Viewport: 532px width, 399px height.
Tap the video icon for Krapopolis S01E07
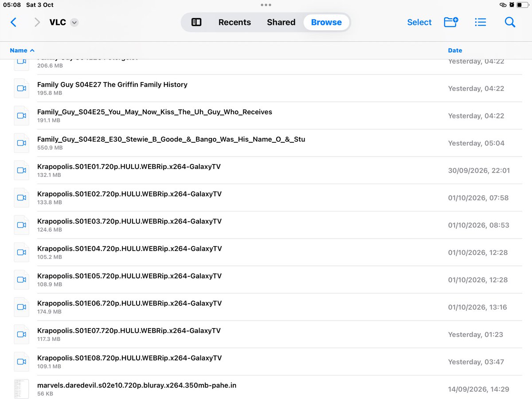(21, 334)
